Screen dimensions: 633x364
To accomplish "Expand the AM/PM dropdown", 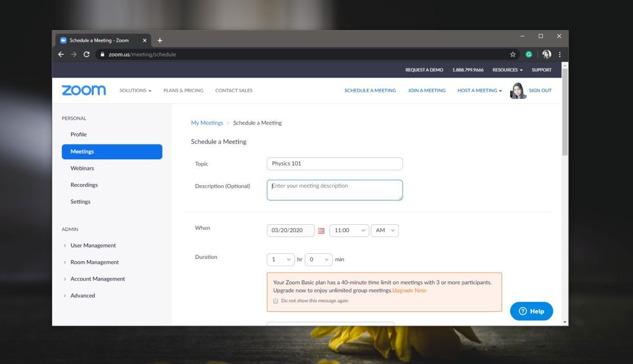I will point(385,230).
